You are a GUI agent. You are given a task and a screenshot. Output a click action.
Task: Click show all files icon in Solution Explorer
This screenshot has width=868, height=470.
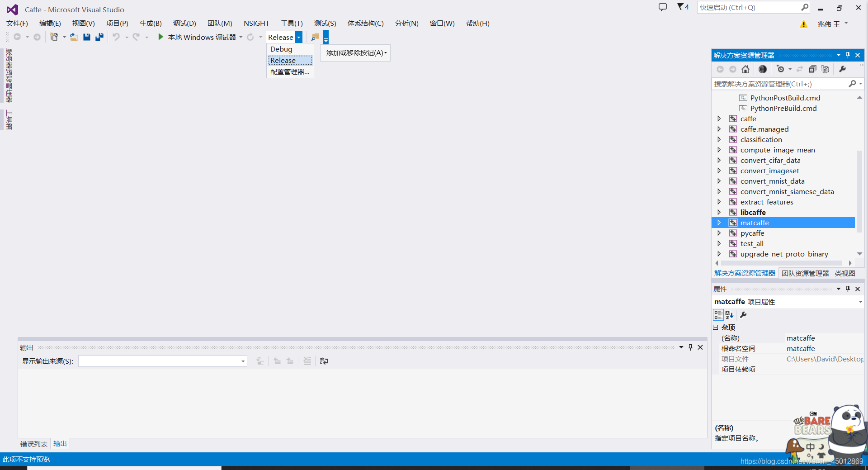tap(826, 69)
